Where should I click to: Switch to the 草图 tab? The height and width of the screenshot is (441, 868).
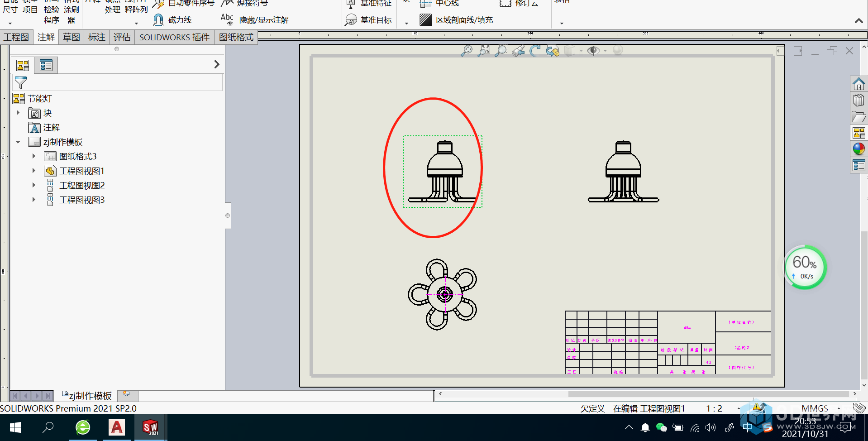pyautogui.click(x=72, y=37)
